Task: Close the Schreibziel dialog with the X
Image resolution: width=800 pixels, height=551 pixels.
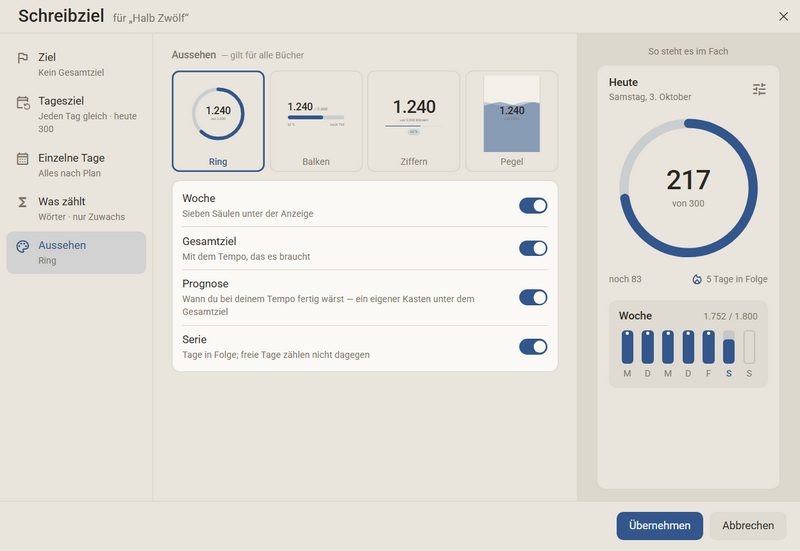Action: (x=783, y=16)
